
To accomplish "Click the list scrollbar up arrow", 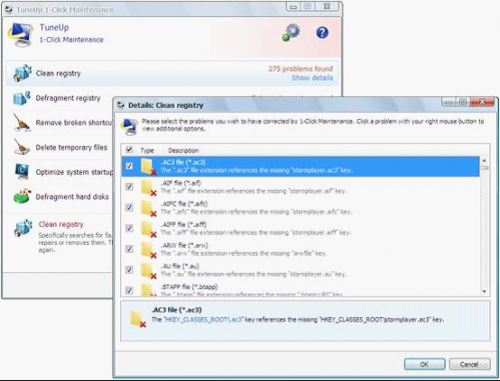I will pyautogui.click(x=484, y=161).
